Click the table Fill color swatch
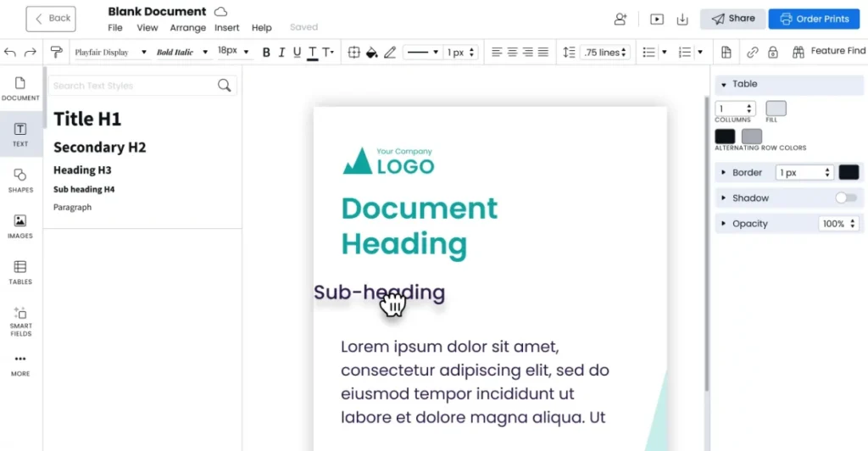Image resolution: width=868 pixels, height=451 pixels. [x=776, y=109]
